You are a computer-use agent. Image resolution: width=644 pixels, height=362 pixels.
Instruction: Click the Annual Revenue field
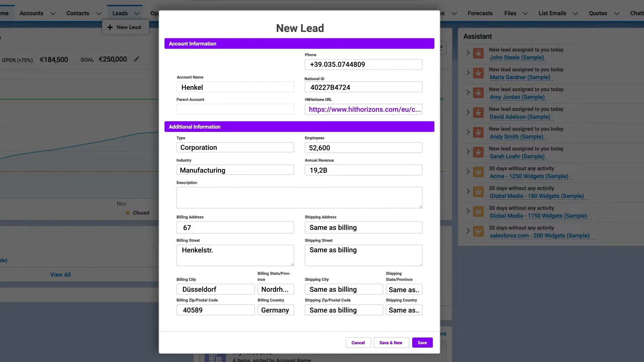click(363, 170)
